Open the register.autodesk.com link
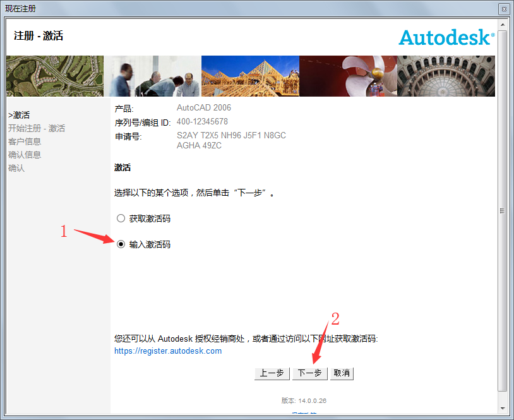 click(x=168, y=351)
